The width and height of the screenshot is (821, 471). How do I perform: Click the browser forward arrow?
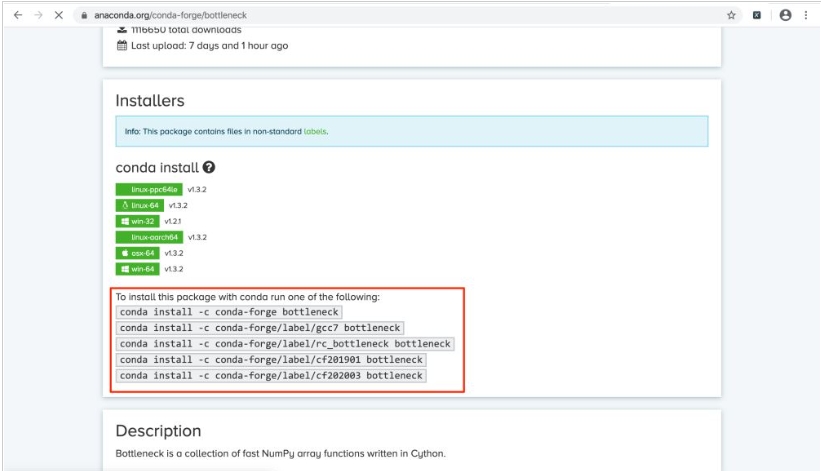coord(38,16)
